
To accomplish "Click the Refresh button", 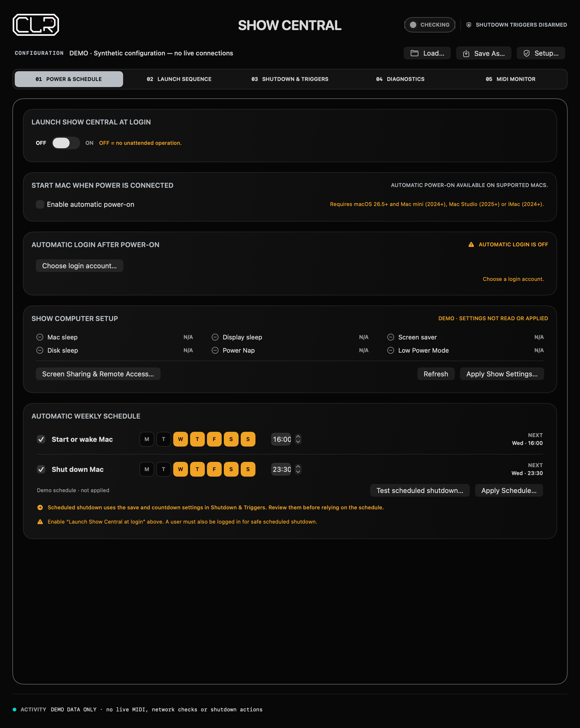I will click(x=436, y=374).
